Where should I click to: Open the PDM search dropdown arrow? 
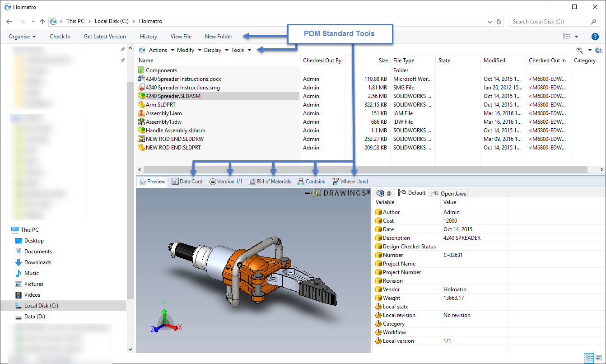tap(590, 50)
